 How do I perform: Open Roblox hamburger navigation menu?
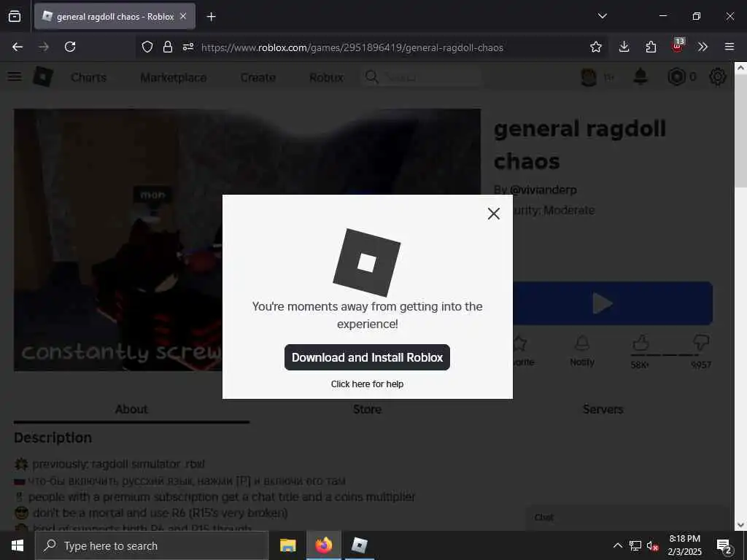coord(15,76)
